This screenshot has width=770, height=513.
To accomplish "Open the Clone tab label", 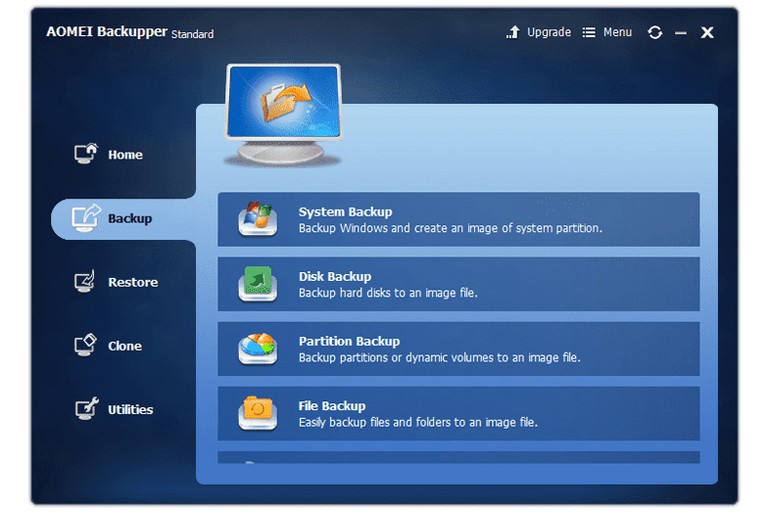I will click(125, 346).
